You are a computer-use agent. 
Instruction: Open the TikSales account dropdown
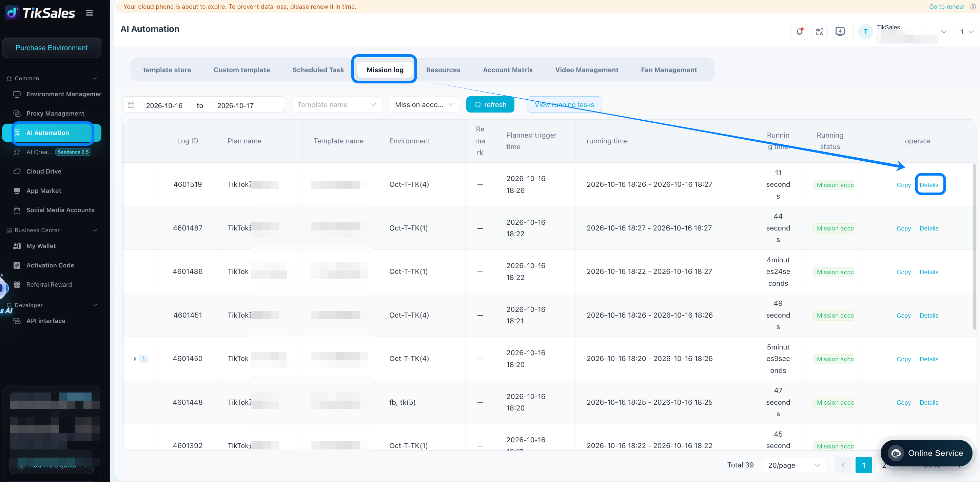coord(944,32)
